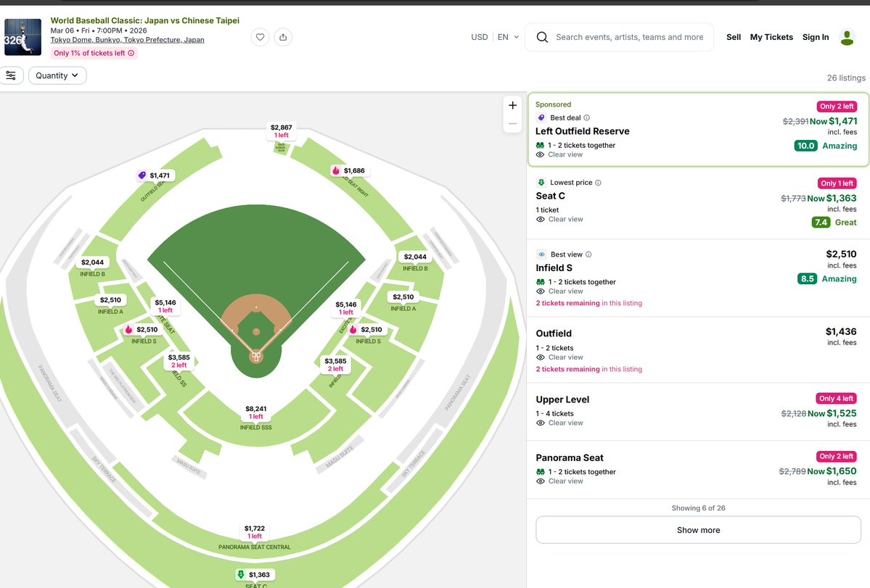
Task: Click the green Lowest price tag icon
Action: [x=540, y=182]
